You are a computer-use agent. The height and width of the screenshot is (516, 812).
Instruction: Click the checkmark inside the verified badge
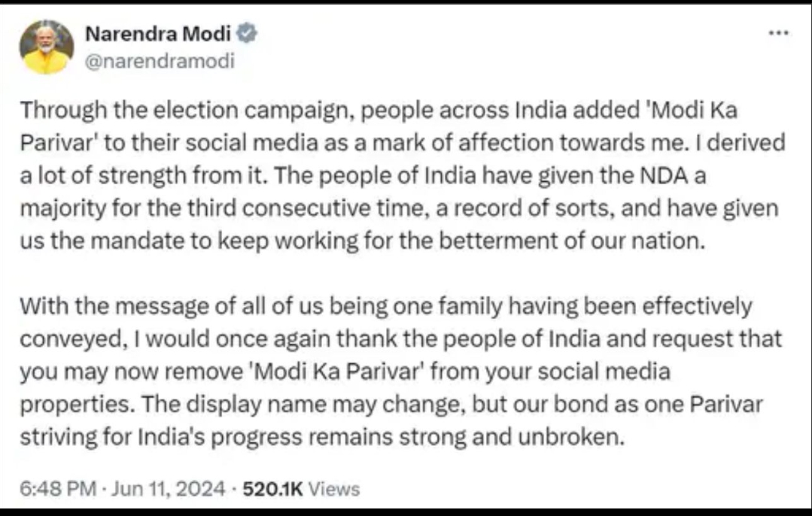(246, 33)
